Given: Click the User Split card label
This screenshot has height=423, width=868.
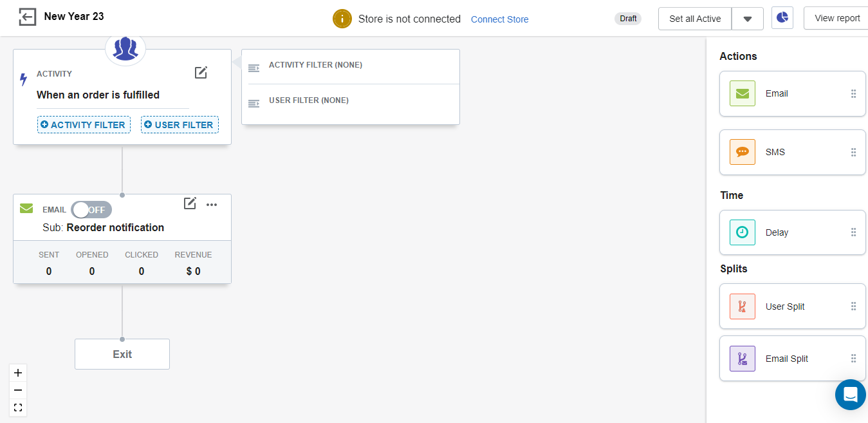Looking at the screenshot, I should (x=785, y=306).
